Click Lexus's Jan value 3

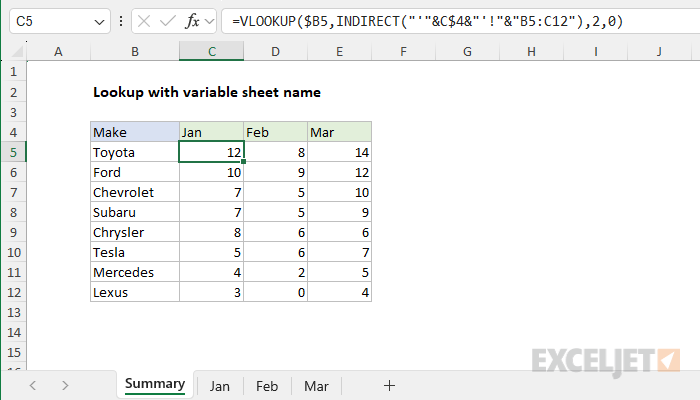point(212,292)
